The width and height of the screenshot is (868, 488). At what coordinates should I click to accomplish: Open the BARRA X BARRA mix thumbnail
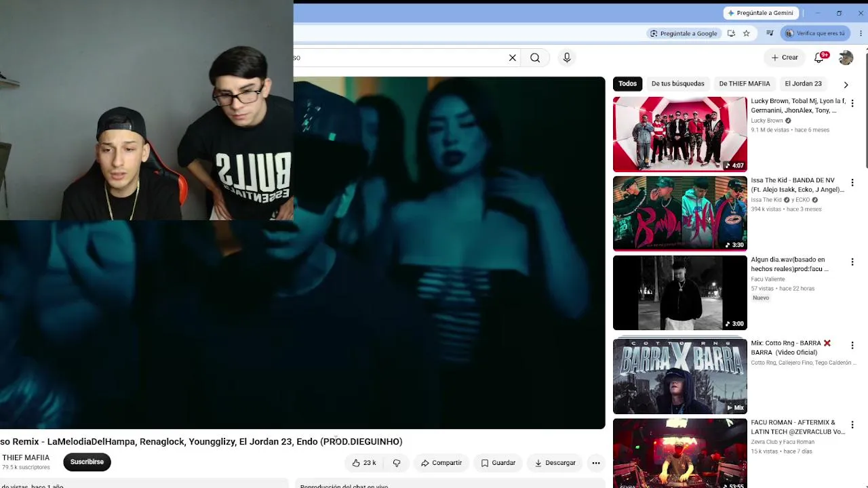click(x=679, y=376)
